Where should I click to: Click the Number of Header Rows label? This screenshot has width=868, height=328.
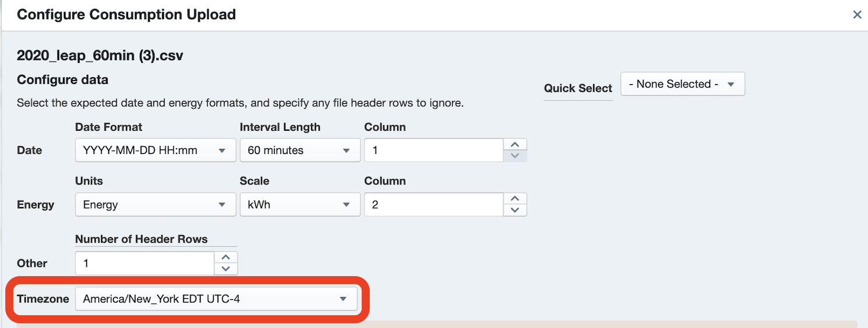(141, 239)
